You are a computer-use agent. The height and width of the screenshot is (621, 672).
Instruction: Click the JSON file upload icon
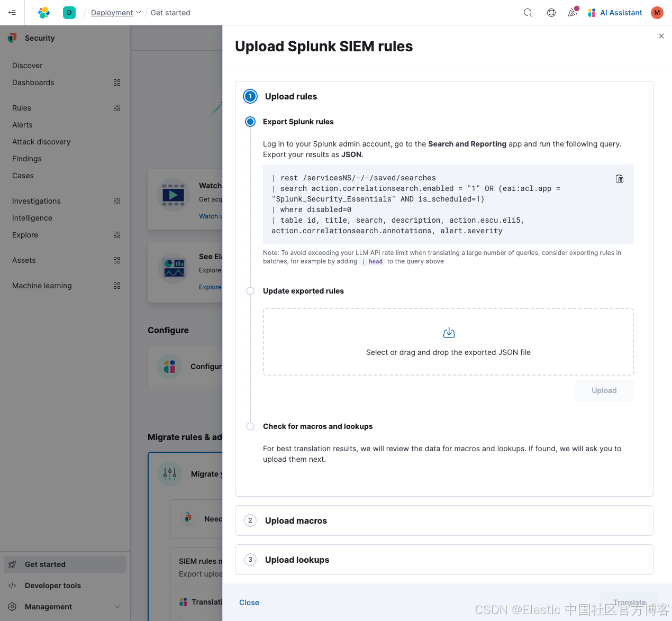click(449, 333)
